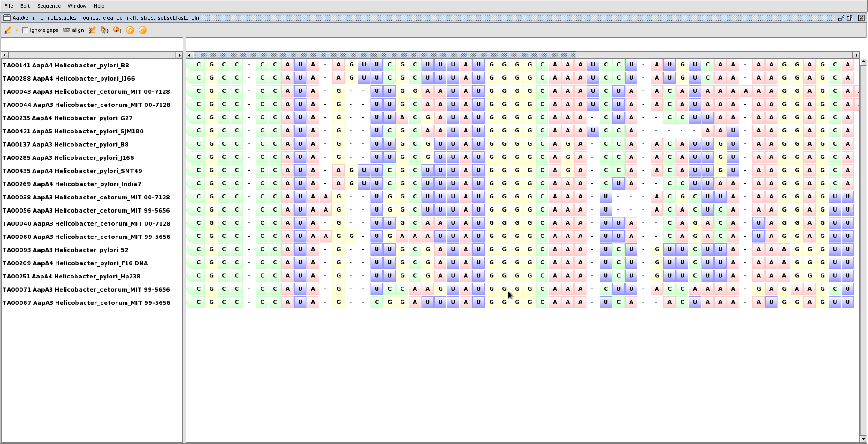Select sequence TA00235 AapA4 Helicobacter_pylori_G27
The width and height of the screenshot is (868, 444).
67,118
